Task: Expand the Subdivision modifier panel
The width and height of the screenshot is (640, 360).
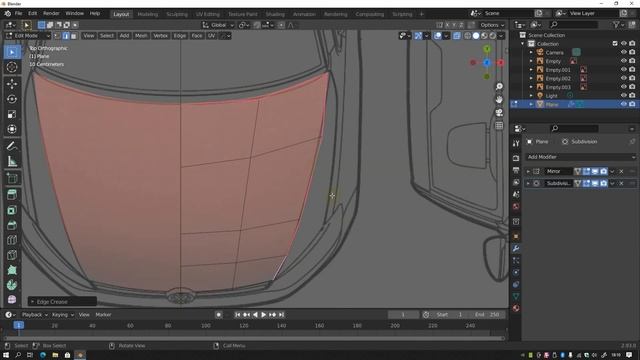Action: point(528,184)
